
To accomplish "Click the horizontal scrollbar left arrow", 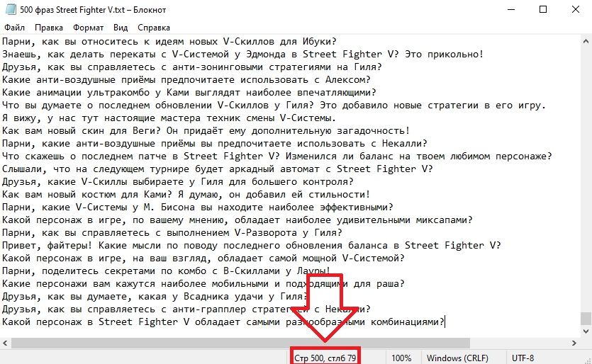I will pyautogui.click(x=5, y=343).
